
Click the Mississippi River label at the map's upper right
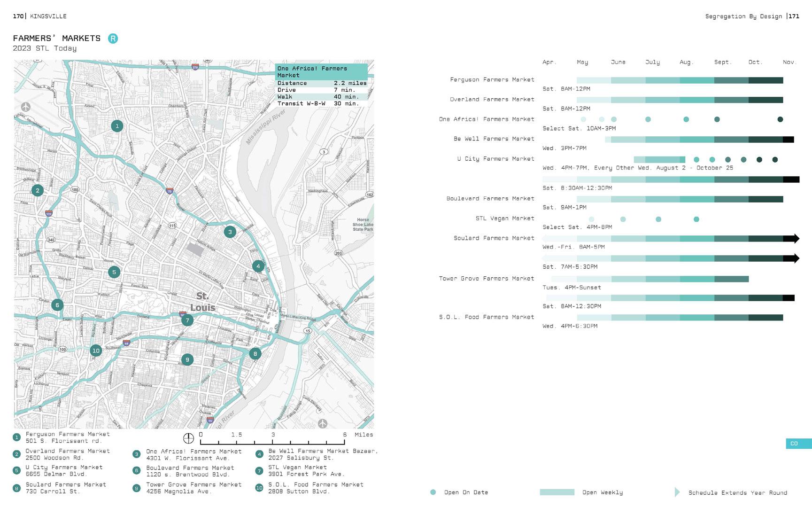pyautogui.click(x=266, y=127)
